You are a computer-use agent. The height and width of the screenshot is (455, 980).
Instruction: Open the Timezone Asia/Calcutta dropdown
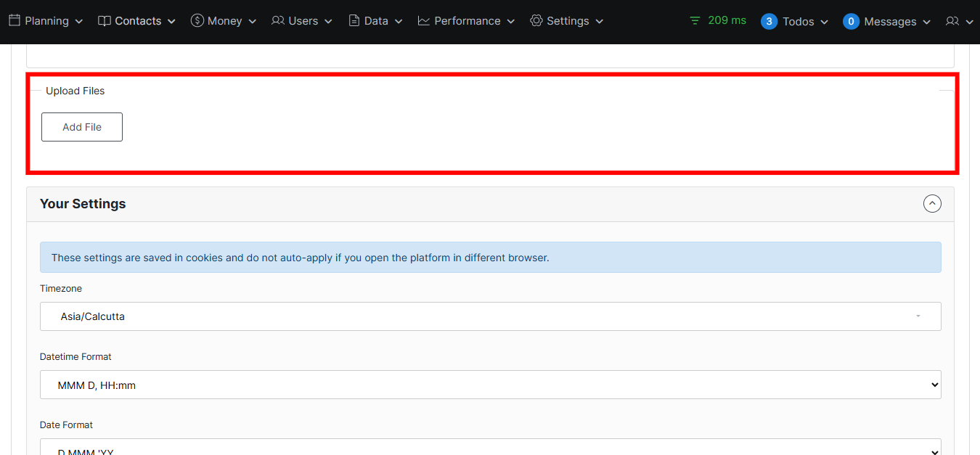[x=490, y=316]
